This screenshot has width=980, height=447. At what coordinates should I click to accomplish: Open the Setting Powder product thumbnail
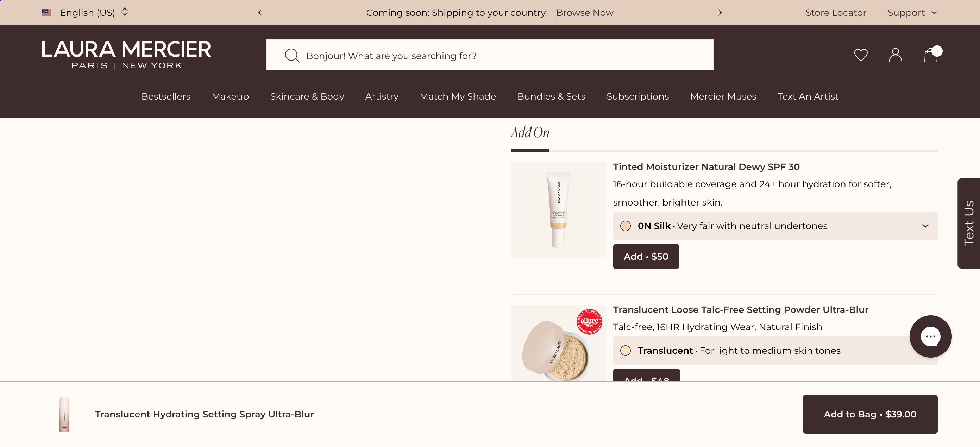pos(559,343)
